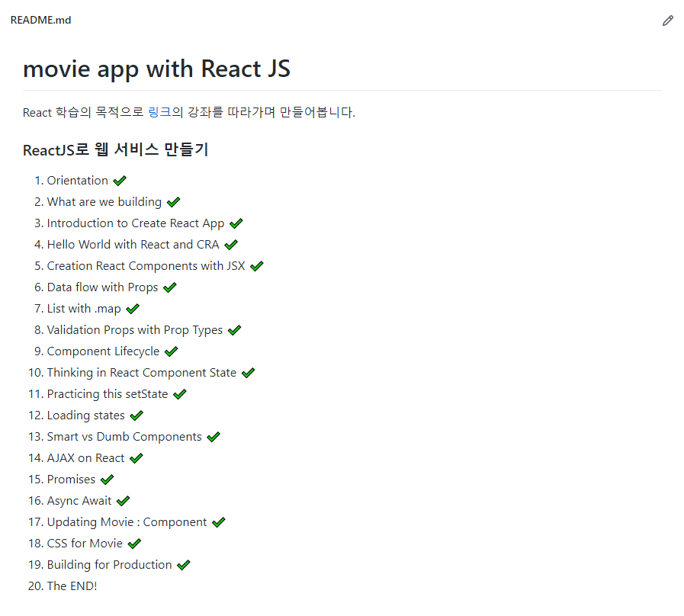Click the checkmark after 'Creation React Components with JSX'
The height and width of the screenshot is (616, 684).
coord(256,265)
